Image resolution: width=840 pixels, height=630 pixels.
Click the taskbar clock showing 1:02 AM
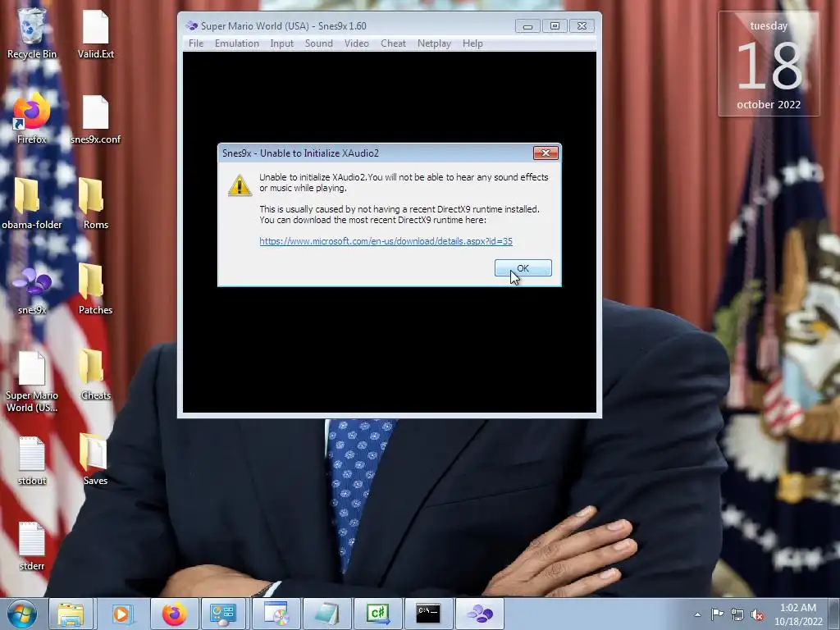797,614
